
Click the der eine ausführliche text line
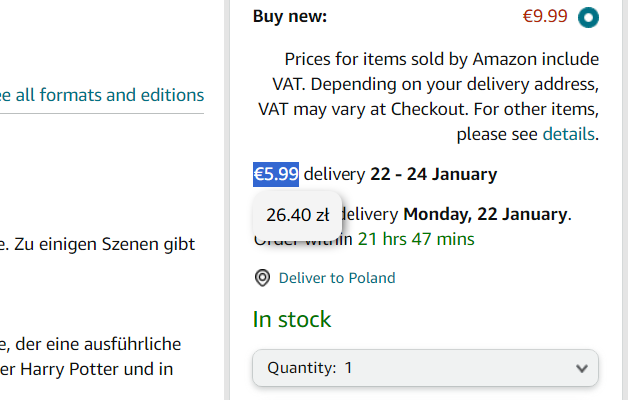pos(95,344)
